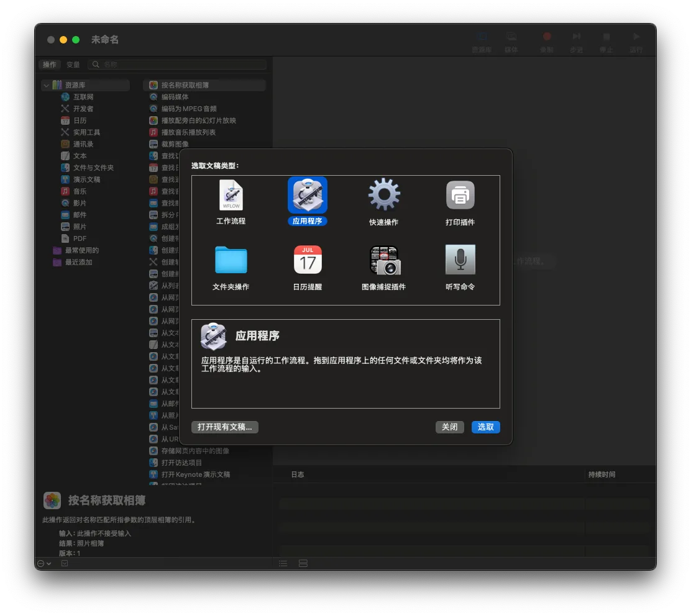This screenshot has height=616, width=691.
Task: Choose the 快速操作 gear icon
Action: 384,194
